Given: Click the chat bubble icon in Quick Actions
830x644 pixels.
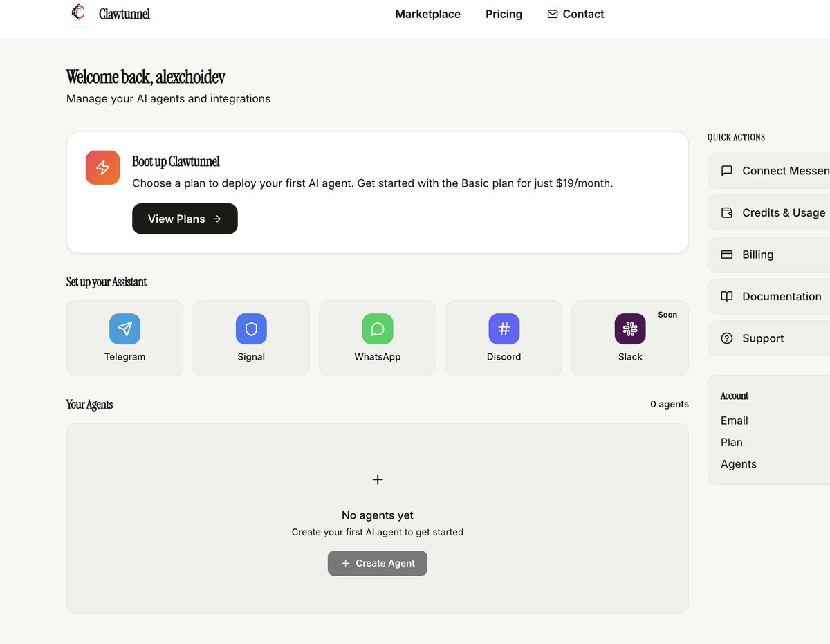Looking at the screenshot, I should coord(727,171).
